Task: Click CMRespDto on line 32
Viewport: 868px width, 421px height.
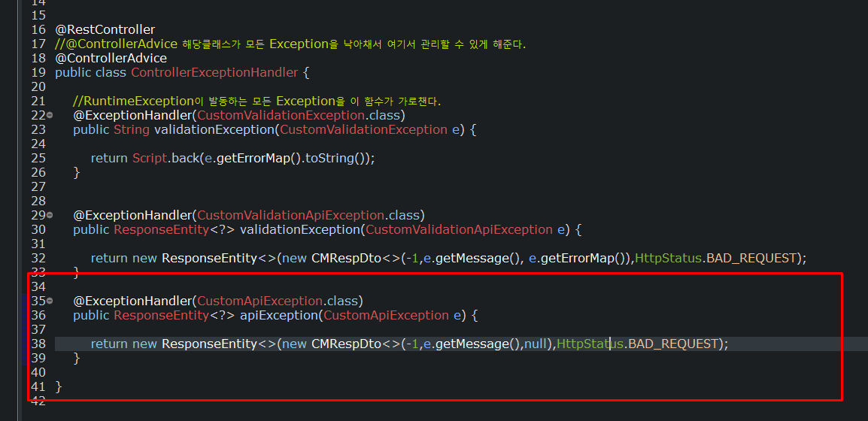Action: pyautogui.click(x=347, y=258)
